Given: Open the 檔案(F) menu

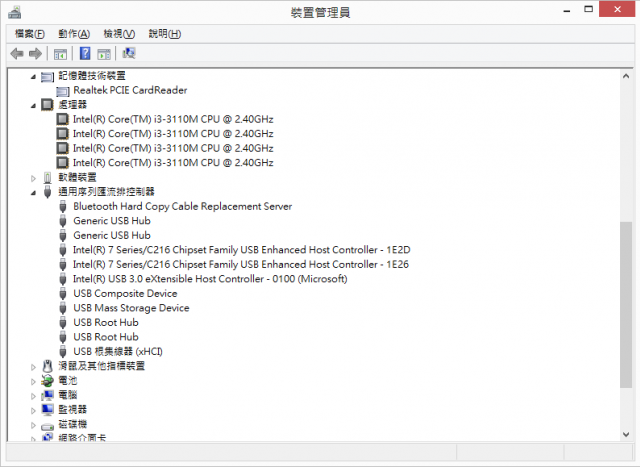Looking at the screenshot, I should [x=29, y=33].
